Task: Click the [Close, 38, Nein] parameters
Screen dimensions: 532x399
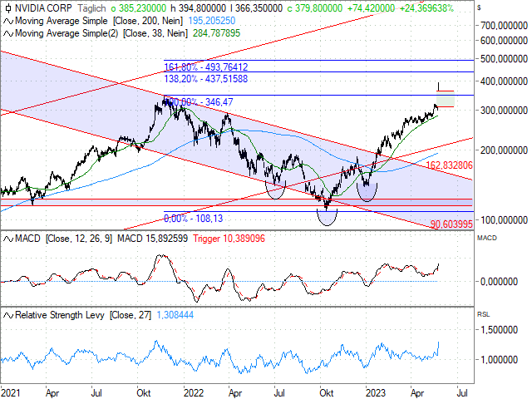Action: pos(155,33)
